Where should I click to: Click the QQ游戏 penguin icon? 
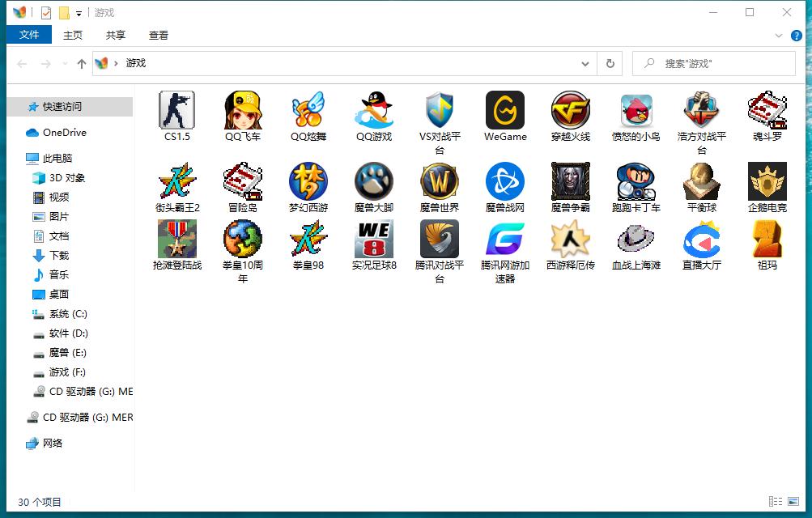pos(374,110)
